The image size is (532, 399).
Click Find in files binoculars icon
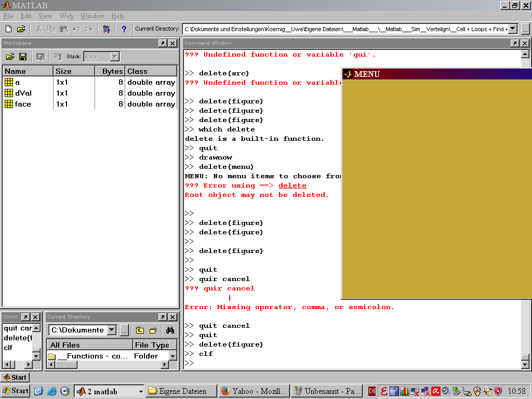tap(170, 330)
